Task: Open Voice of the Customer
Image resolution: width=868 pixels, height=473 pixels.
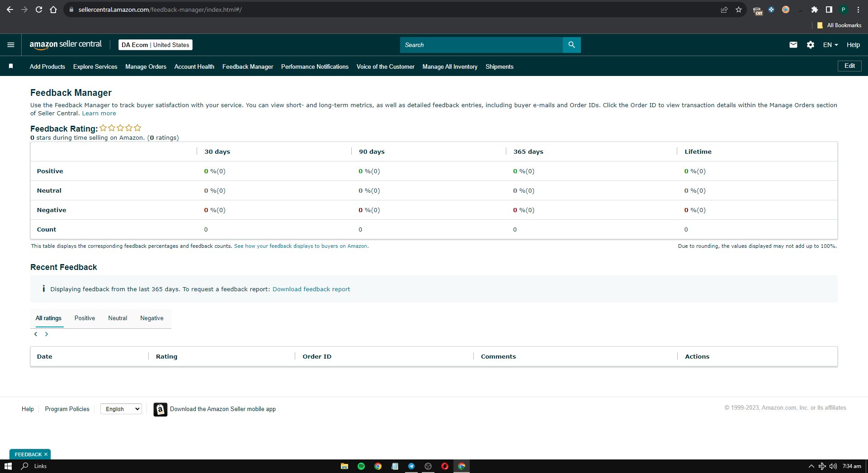Action: tap(386, 66)
